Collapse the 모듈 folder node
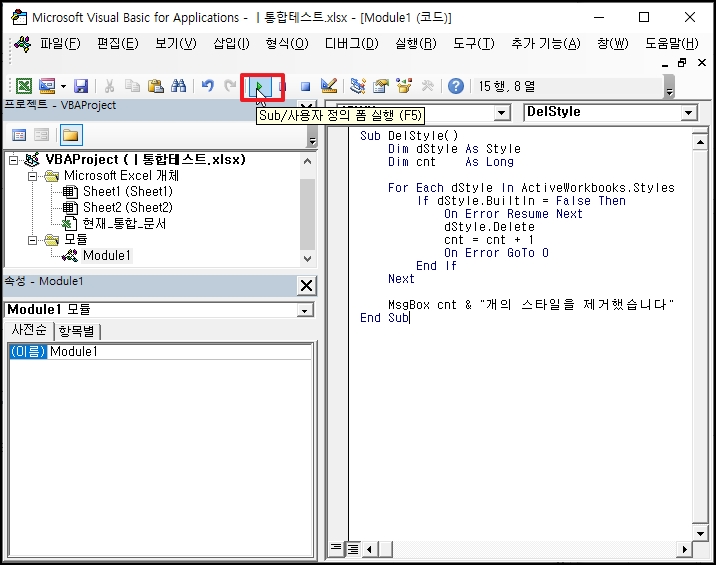 pyautogui.click(x=32, y=240)
